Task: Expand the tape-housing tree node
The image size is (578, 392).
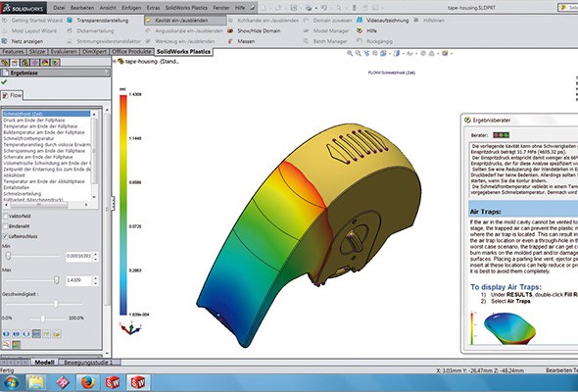Action: [115, 61]
